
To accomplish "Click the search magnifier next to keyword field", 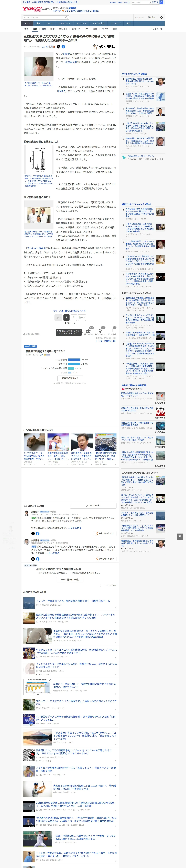I will click(66, 18).
